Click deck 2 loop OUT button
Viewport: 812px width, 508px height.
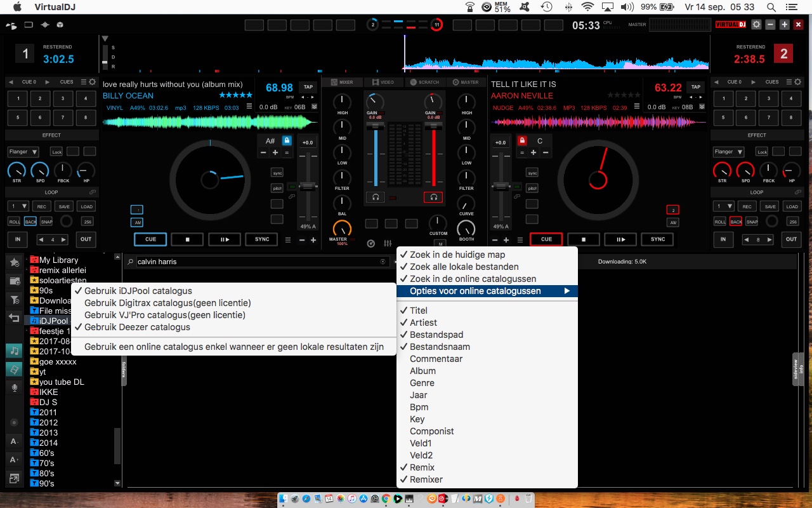(791, 239)
